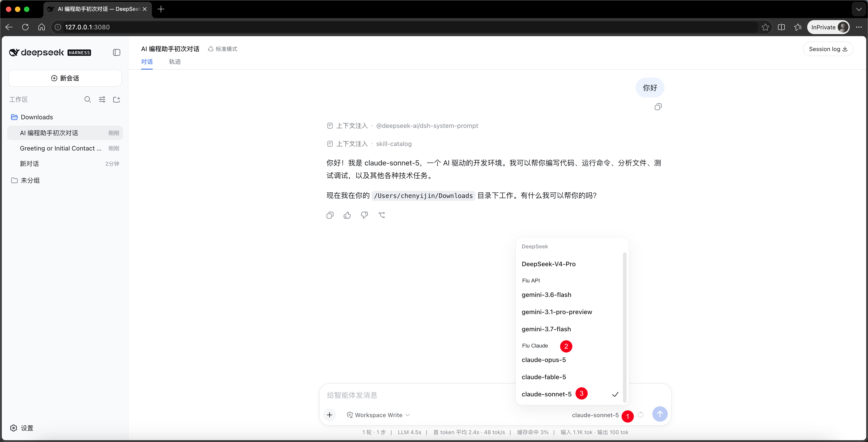Click the deepseek HARNESS logo
The height and width of the screenshot is (442, 868).
click(x=50, y=53)
